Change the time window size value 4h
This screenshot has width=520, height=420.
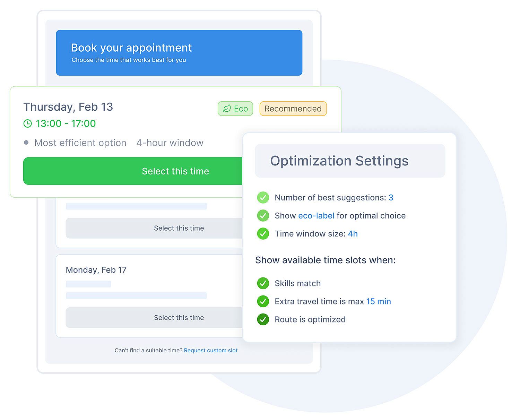(x=353, y=234)
